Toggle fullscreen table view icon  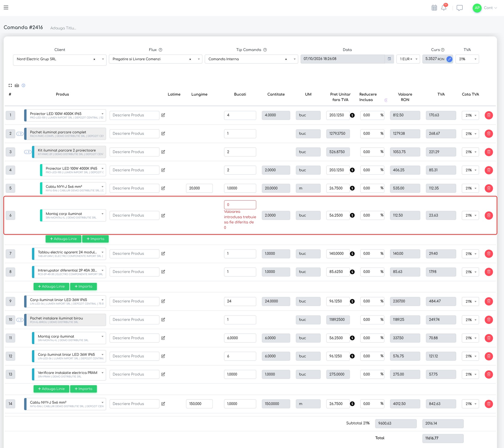coord(10,86)
